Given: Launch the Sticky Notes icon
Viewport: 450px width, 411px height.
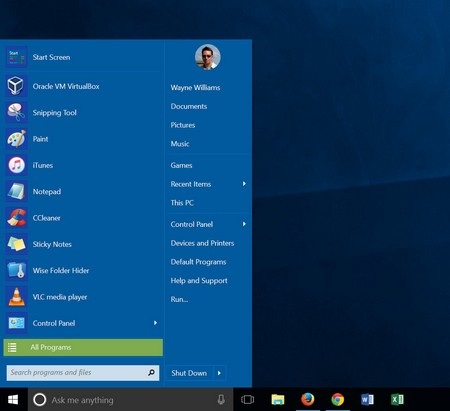Looking at the screenshot, I should click(x=16, y=244).
